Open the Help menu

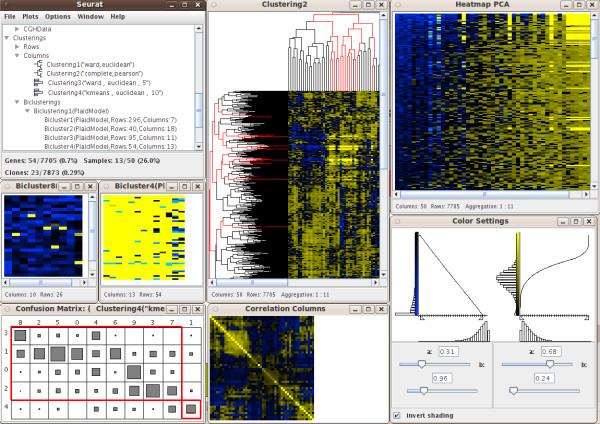pos(118,16)
